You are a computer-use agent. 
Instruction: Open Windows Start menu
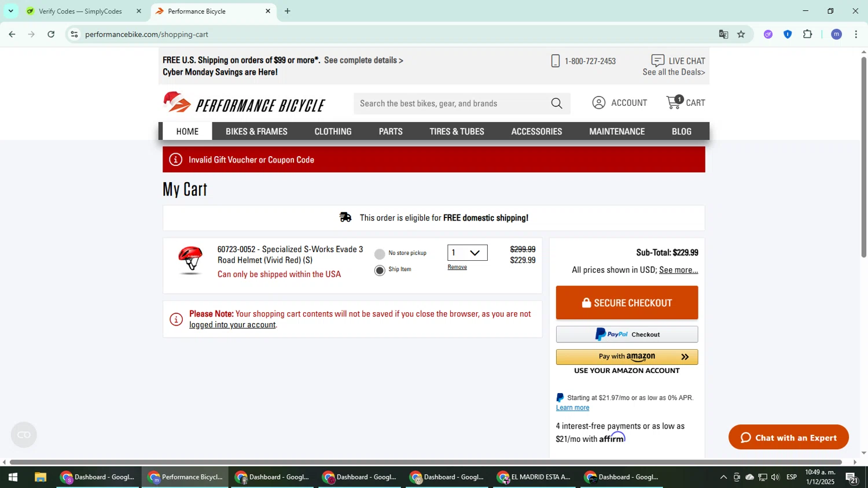13,478
